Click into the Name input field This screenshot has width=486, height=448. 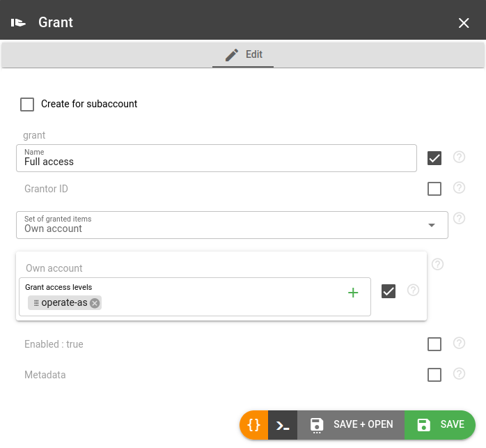pyautogui.click(x=216, y=162)
